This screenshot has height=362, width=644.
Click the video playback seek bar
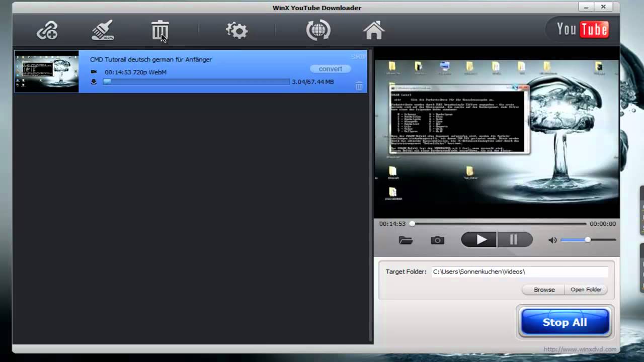tap(499, 224)
